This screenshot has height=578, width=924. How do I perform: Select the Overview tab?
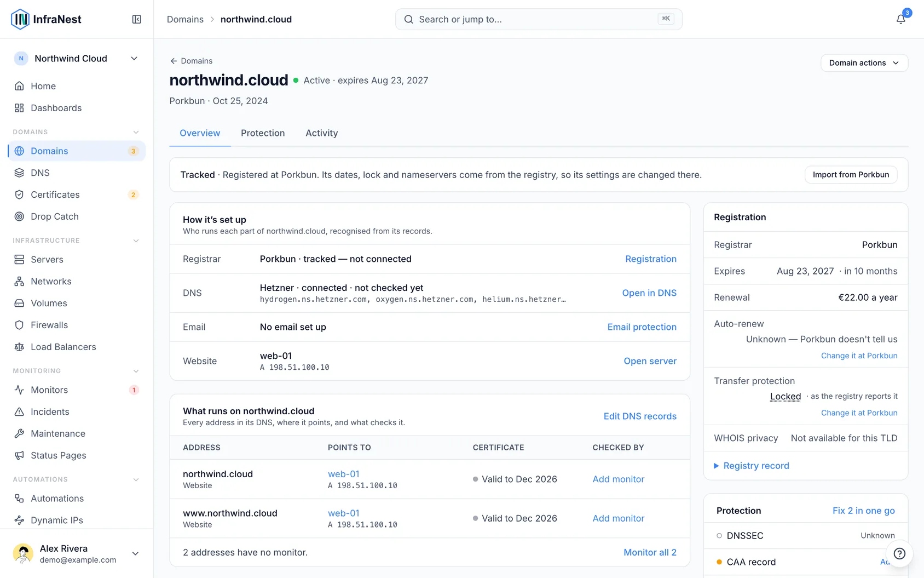[x=200, y=133]
